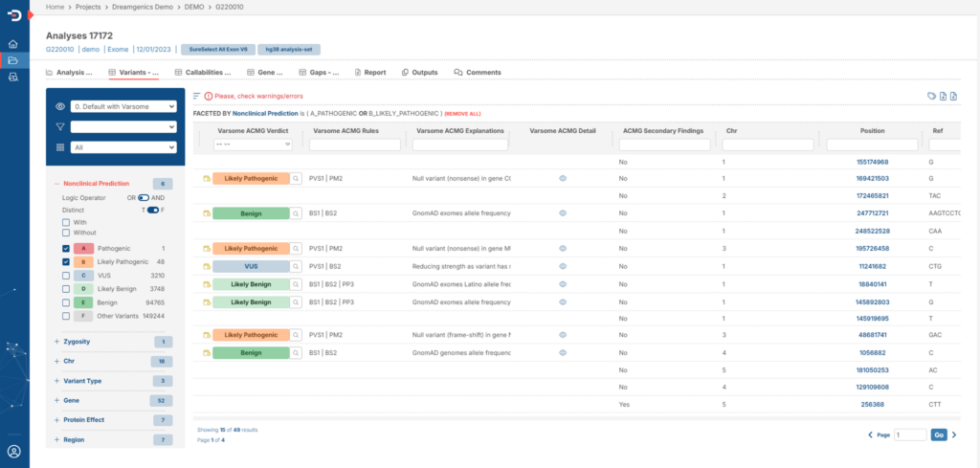View Varsome ACMG detail eye on row 247712721
The width and height of the screenshot is (980, 468).
pyautogui.click(x=563, y=213)
